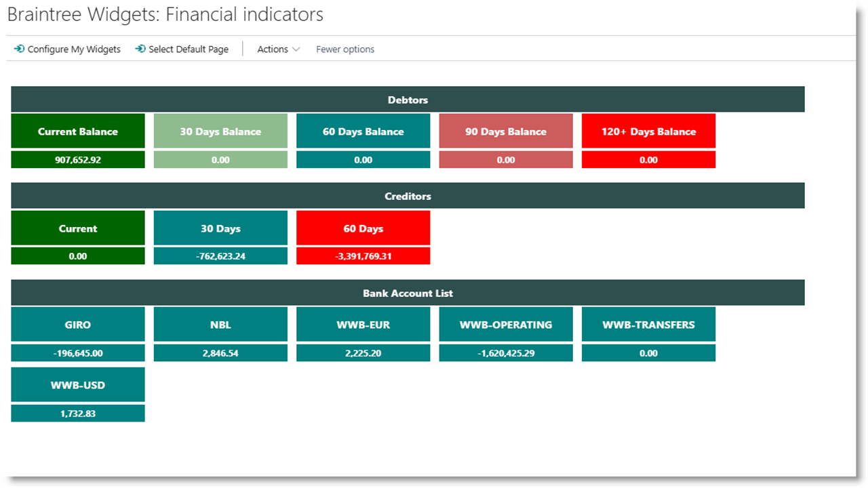Open the GIRO bank account tile

(78, 324)
